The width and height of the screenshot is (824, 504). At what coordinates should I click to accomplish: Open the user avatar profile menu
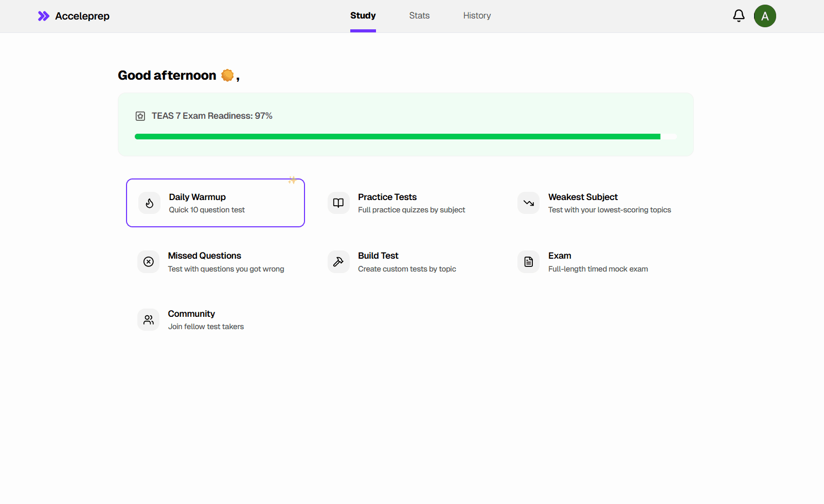(x=765, y=16)
